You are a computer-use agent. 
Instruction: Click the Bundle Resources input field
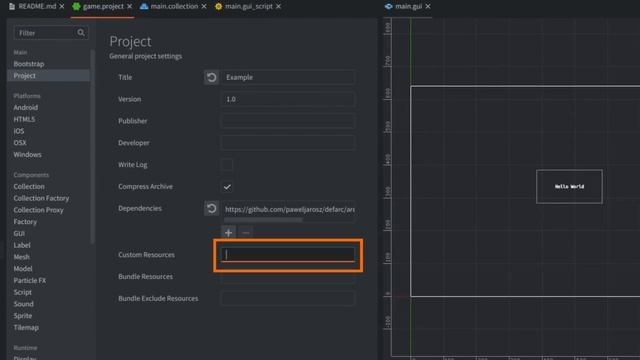pos(288,277)
